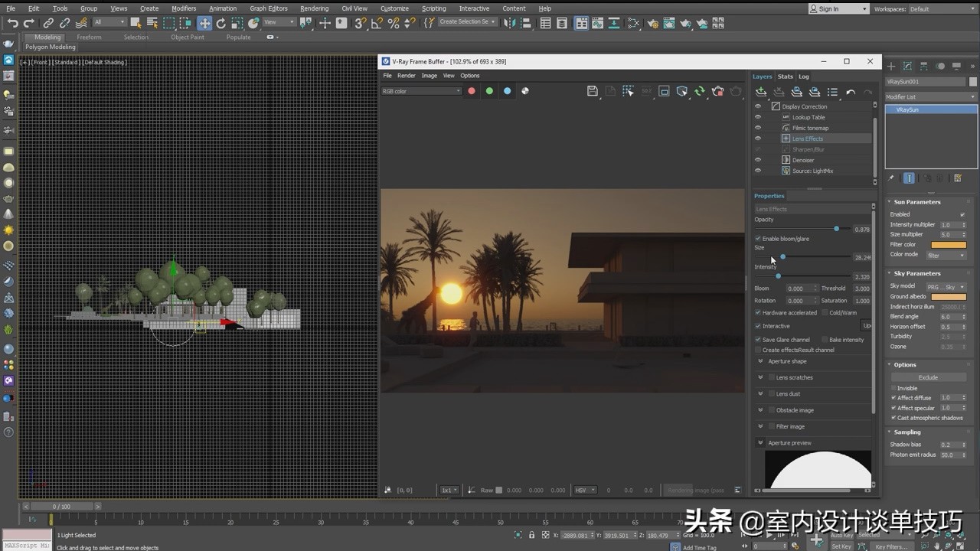
Task: Toggle the 3D Snaps icon
Action: tap(360, 23)
